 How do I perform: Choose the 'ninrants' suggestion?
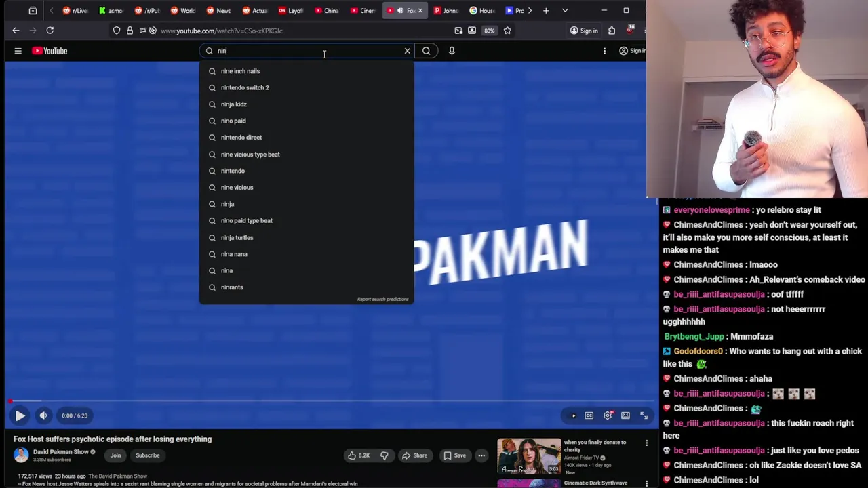tap(307, 287)
